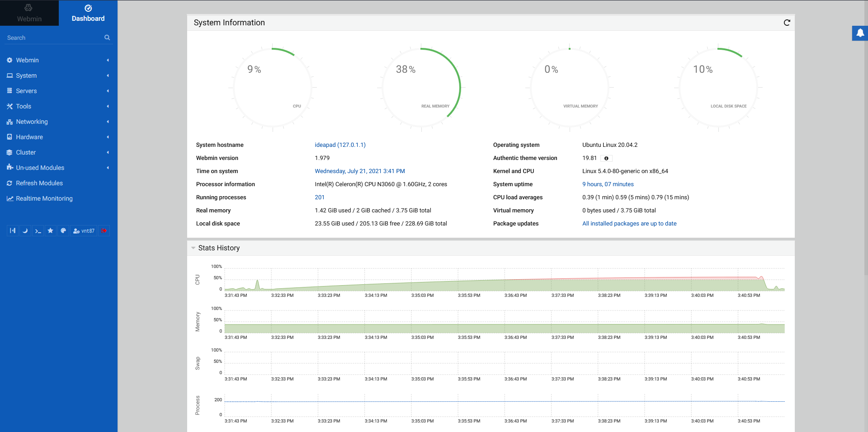This screenshot has height=432, width=868.
Task: Click the CPU 9% gauge
Action: coord(273,87)
